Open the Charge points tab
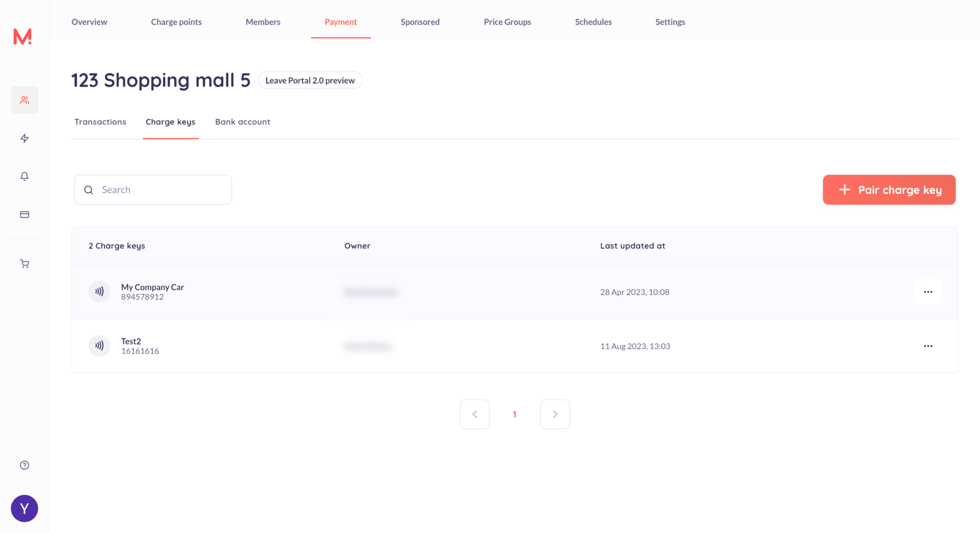980x533 pixels. click(x=176, y=22)
